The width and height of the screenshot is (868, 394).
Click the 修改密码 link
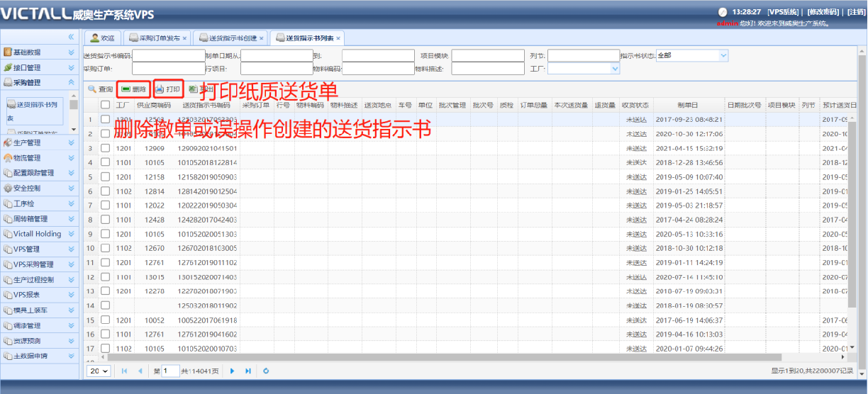pos(823,12)
